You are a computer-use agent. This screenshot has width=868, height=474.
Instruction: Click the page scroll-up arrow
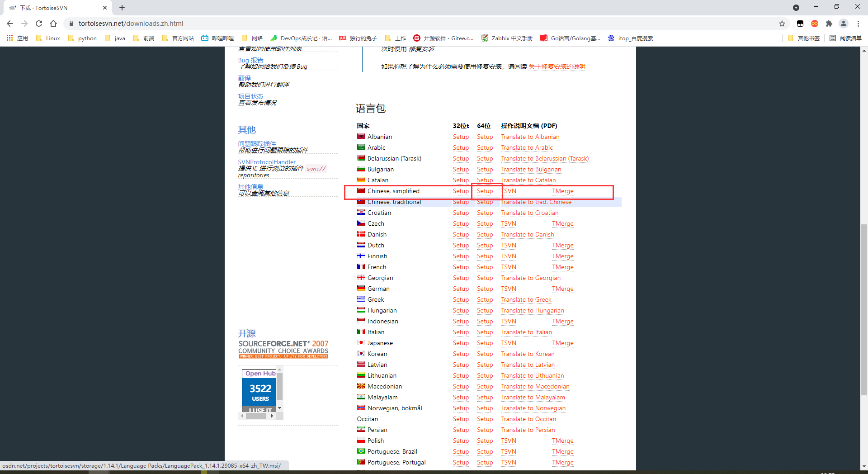pos(864,50)
